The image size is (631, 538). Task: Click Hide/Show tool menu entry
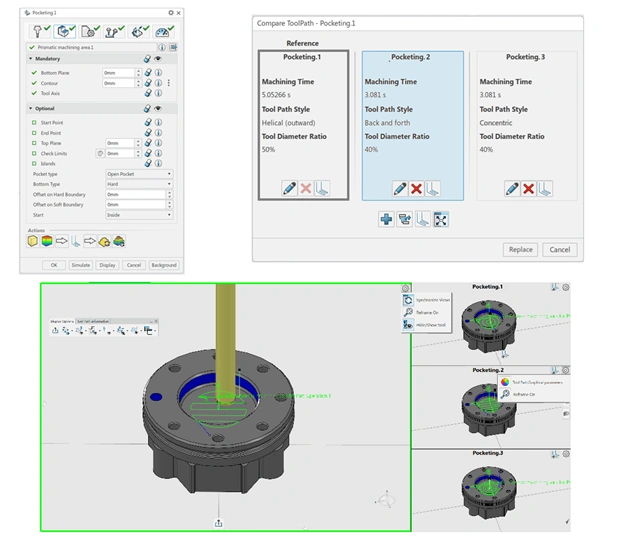click(x=427, y=325)
